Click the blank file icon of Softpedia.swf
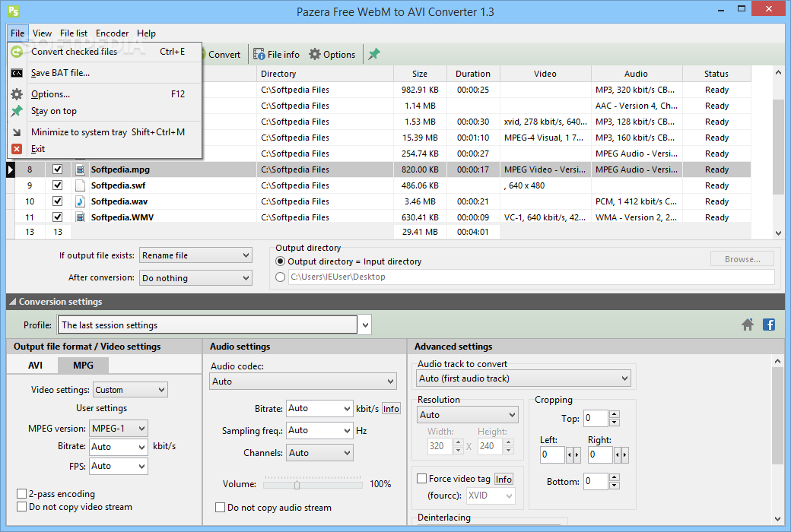791x532 pixels. [x=80, y=185]
